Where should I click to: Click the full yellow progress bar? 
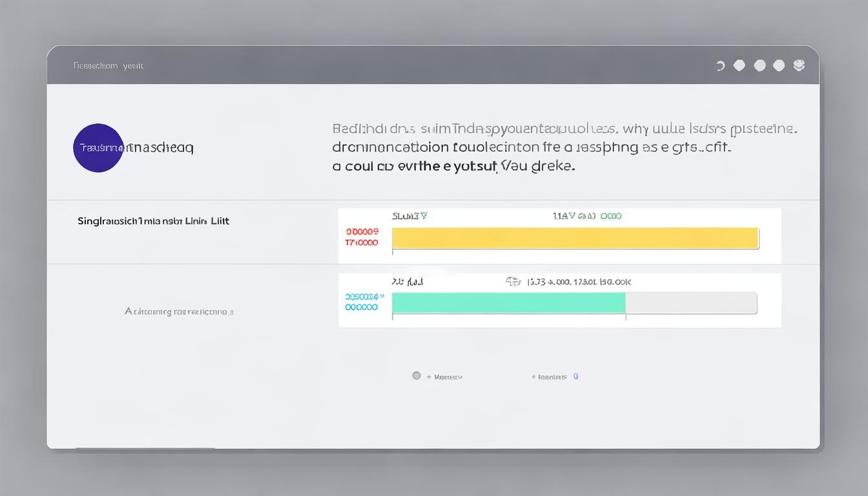tap(575, 238)
